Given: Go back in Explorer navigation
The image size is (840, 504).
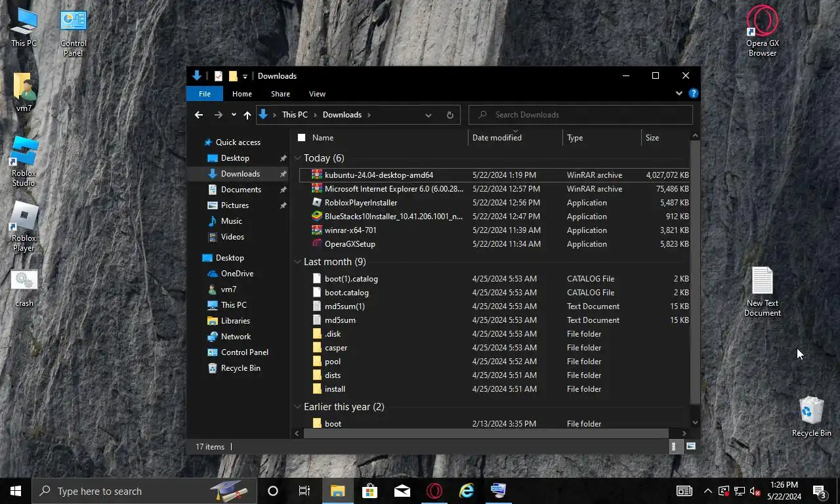Looking at the screenshot, I should [x=199, y=115].
